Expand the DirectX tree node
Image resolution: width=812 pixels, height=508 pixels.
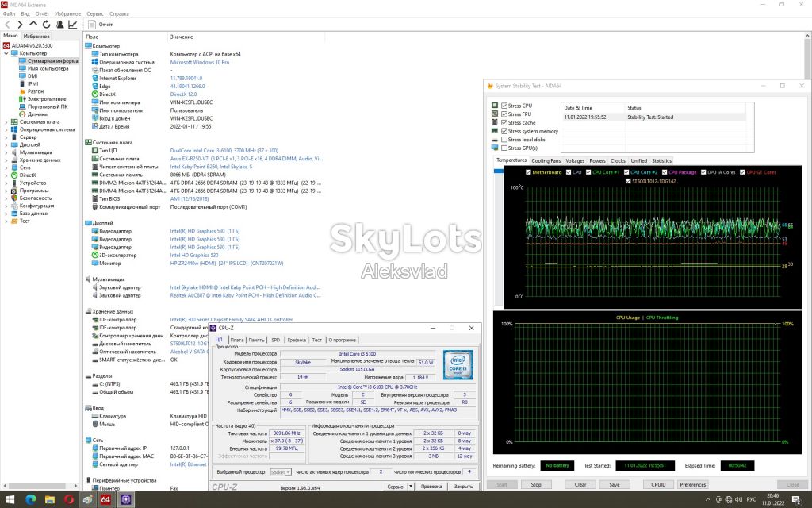pyautogui.click(x=6, y=175)
